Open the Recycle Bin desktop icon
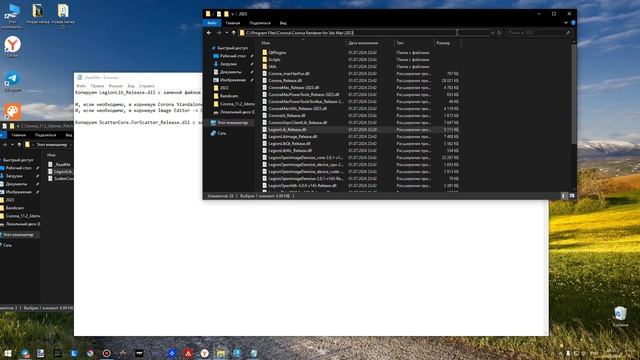This screenshot has width=640, height=360. (x=620, y=317)
